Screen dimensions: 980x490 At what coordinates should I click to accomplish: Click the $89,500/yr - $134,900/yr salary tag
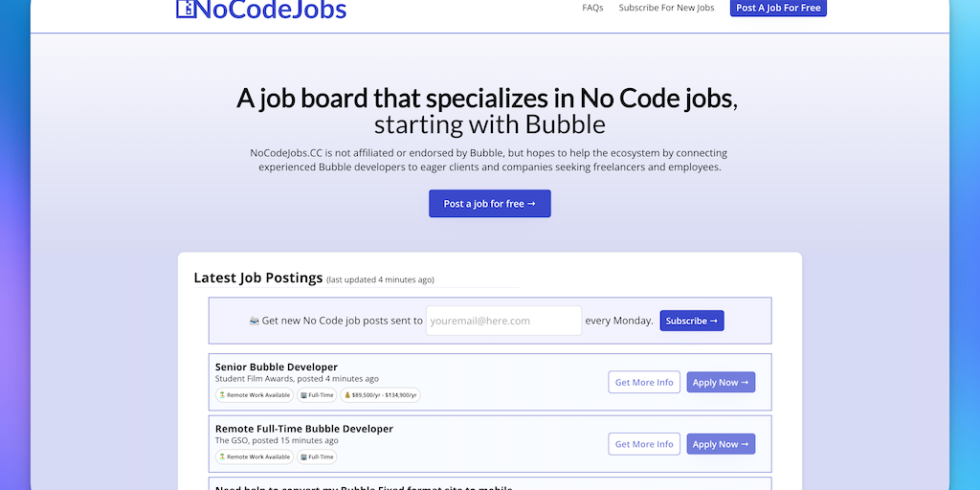pos(380,394)
